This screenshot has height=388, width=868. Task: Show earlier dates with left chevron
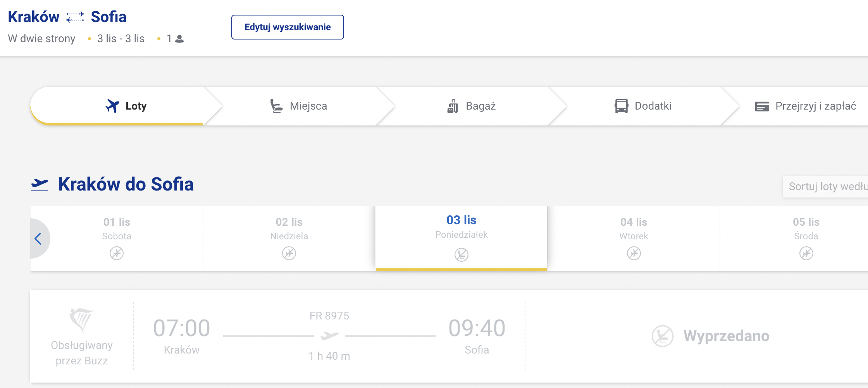point(38,239)
